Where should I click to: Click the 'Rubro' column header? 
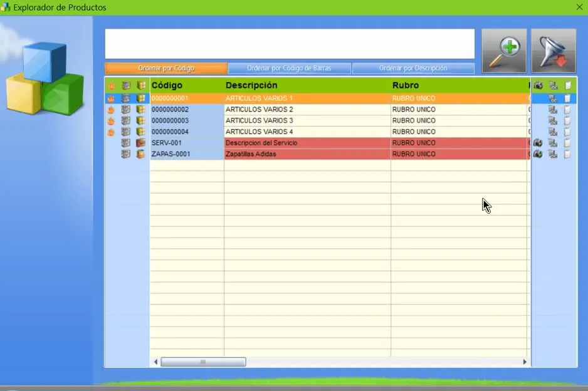(x=459, y=85)
